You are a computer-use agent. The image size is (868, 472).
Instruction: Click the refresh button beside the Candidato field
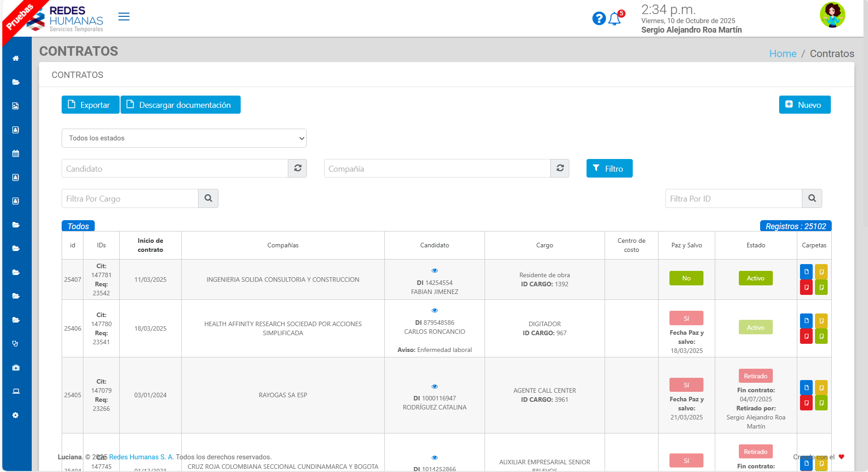coord(298,169)
